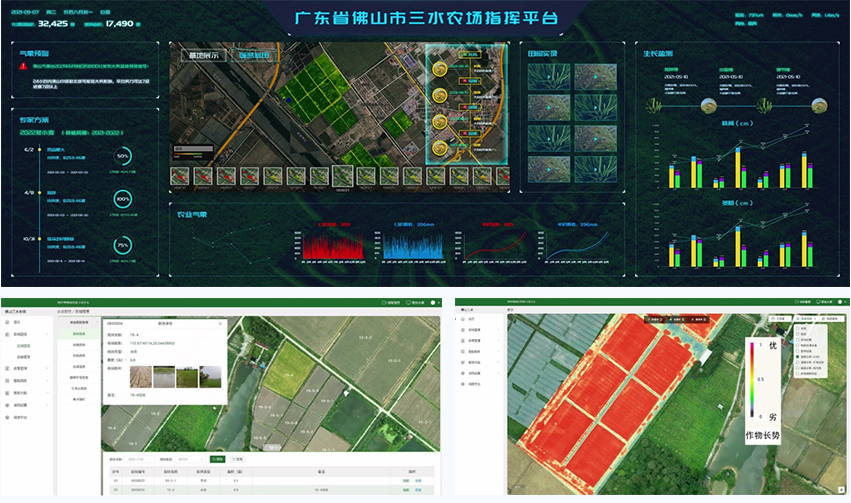Viewport: 851px width, 503px height.
Task: Select the topmost gold circular map marker
Action: pos(440,70)
